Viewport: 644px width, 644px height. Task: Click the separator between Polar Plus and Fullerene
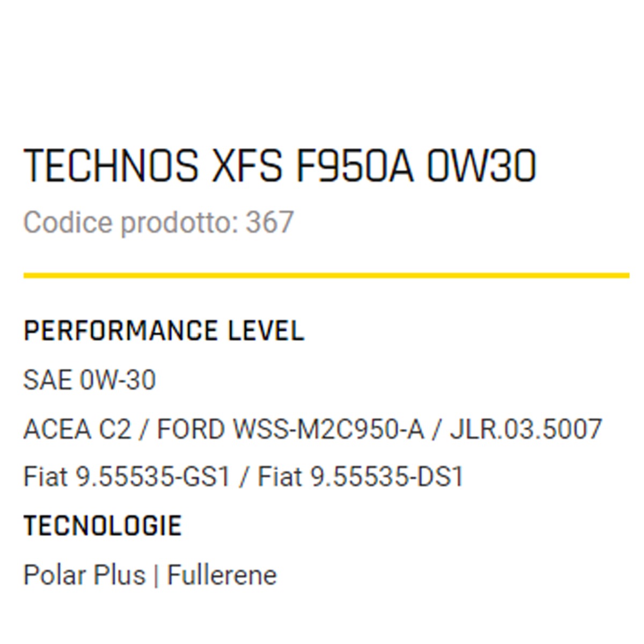[x=156, y=576]
